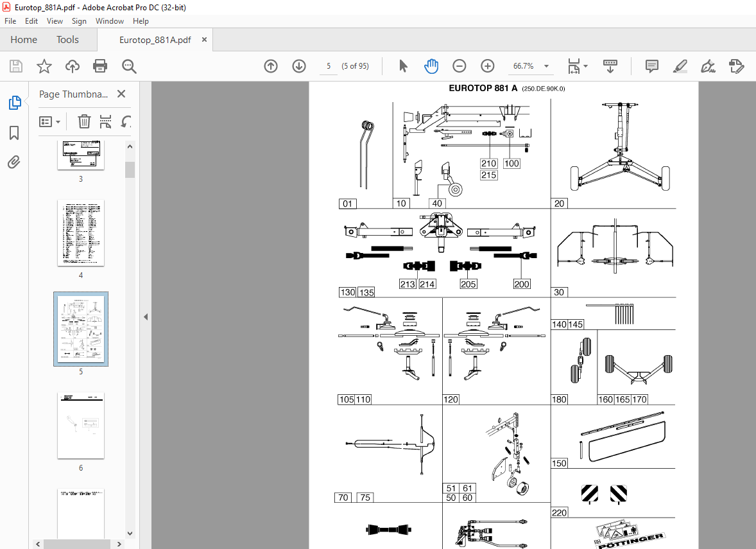Screen dimensions: 756x549
Task: Click the thumbnail panel vertical scrollbar thumb
Action: 130,170
